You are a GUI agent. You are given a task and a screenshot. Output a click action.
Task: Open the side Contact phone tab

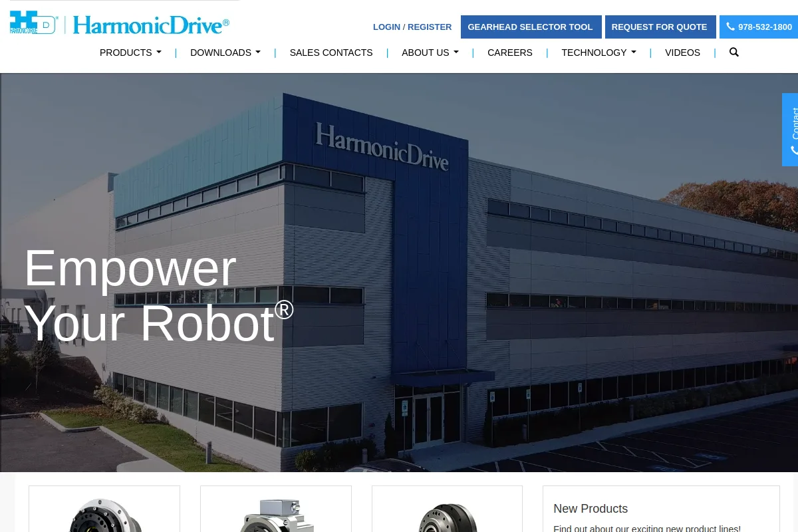click(x=790, y=130)
